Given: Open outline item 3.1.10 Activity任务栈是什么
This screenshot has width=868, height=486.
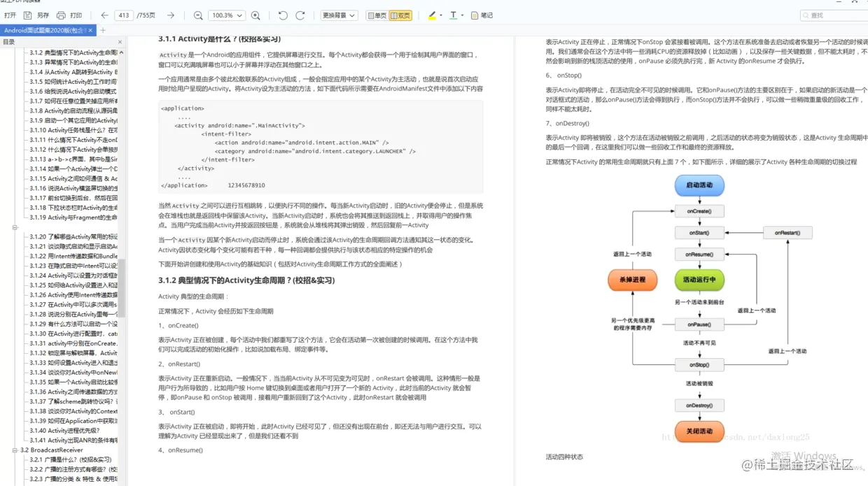Looking at the screenshot, I should pyautogui.click(x=73, y=130).
